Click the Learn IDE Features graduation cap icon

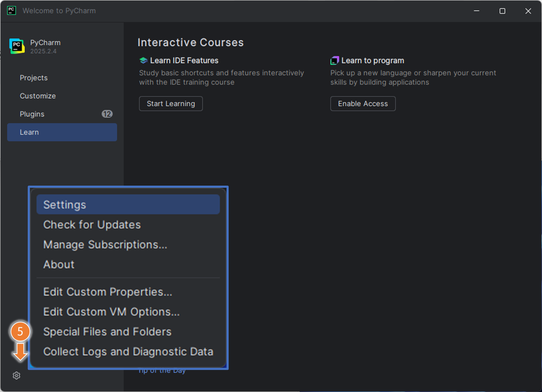143,60
